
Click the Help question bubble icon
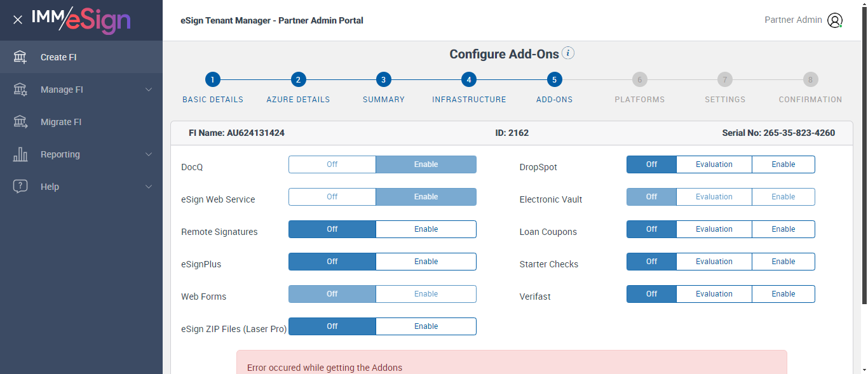click(20, 187)
